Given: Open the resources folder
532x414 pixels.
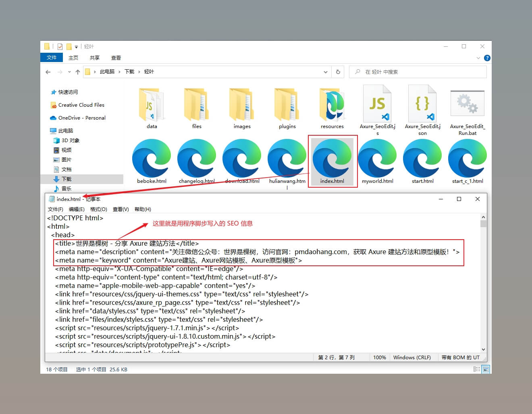Looking at the screenshot, I should pos(332,108).
